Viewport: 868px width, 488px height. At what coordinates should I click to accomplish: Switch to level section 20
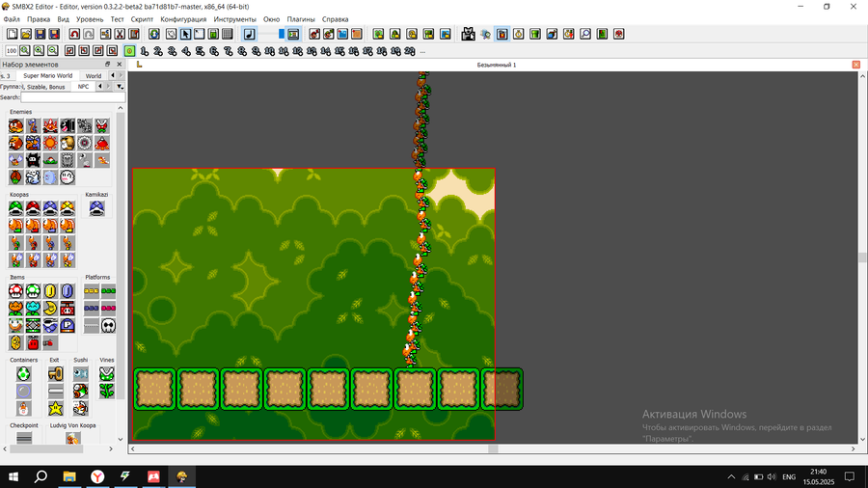tap(409, 51)
